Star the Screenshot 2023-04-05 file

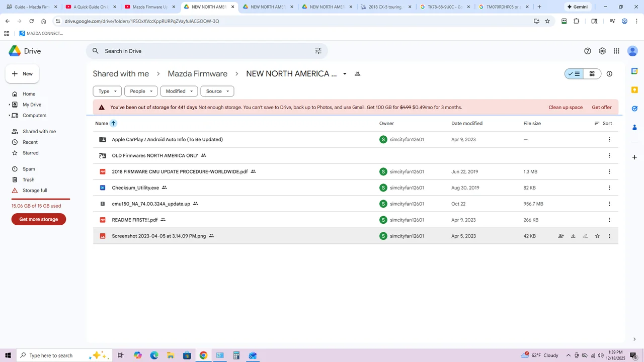click(597, 236)
